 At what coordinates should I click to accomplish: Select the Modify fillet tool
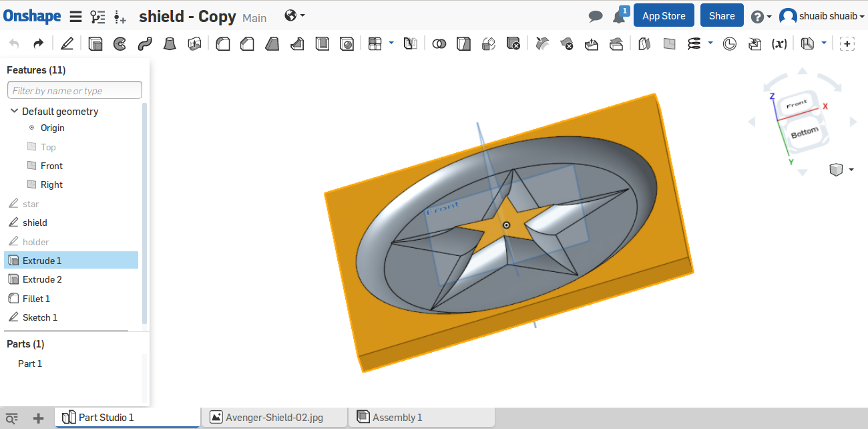[542, 44]
